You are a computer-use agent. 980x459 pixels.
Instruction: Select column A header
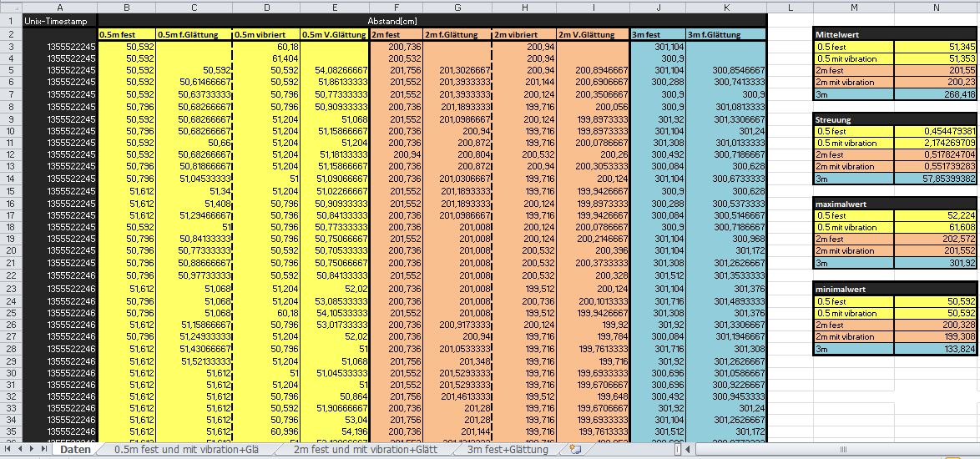[x=60, y=7]
